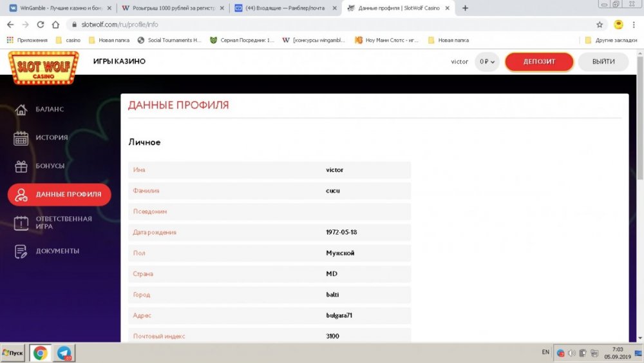Open the Документы sidebar icon
This screenshot has width=644, height=363.
click(x=21, y=251)
